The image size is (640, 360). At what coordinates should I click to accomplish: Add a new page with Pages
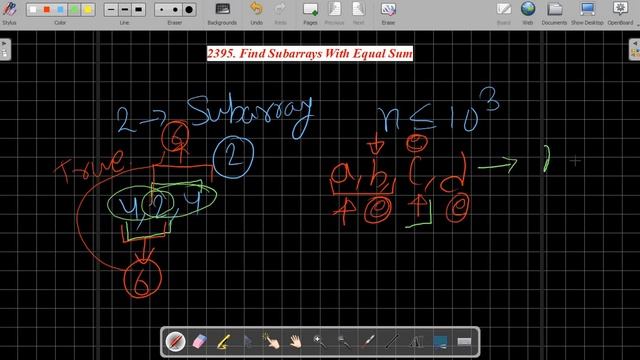pyautogui.click(x=310, y=13)
